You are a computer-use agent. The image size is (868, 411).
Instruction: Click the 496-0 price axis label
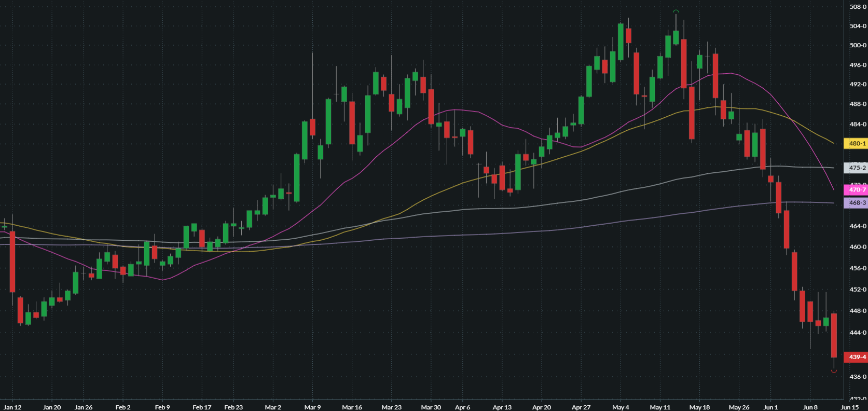[x=858, y=65]
